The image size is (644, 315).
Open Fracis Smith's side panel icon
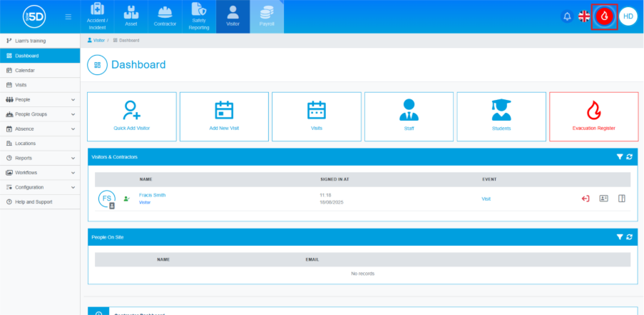(622, 198)
